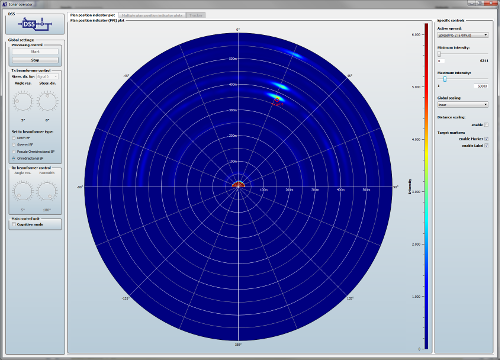Enable the distance scaling checkbox
This screenshot has width=500, height=360.
[486, 125]
